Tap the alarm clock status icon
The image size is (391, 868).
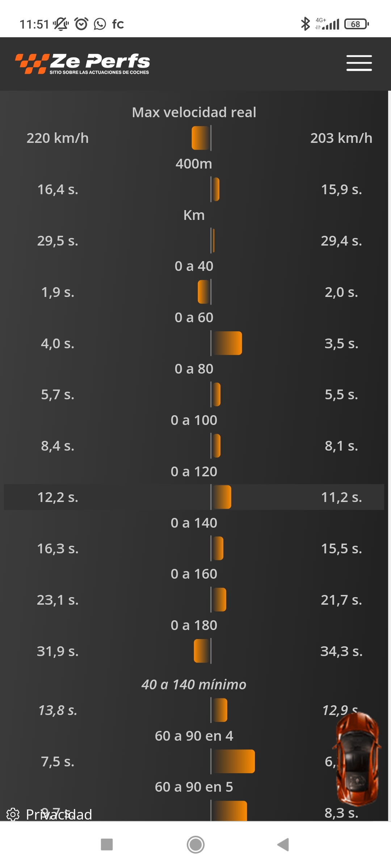81,24
